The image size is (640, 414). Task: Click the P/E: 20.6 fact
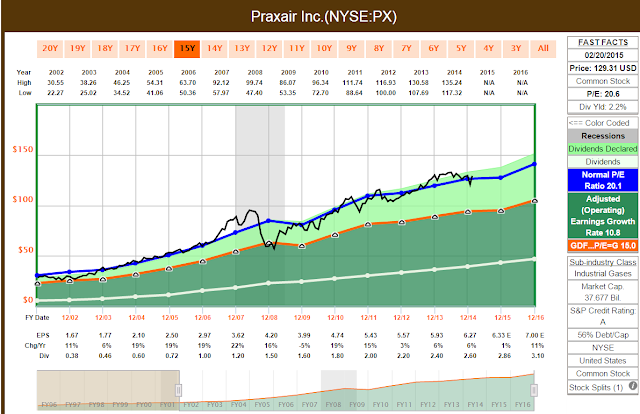pyautogui.click(x=603, y=94)
